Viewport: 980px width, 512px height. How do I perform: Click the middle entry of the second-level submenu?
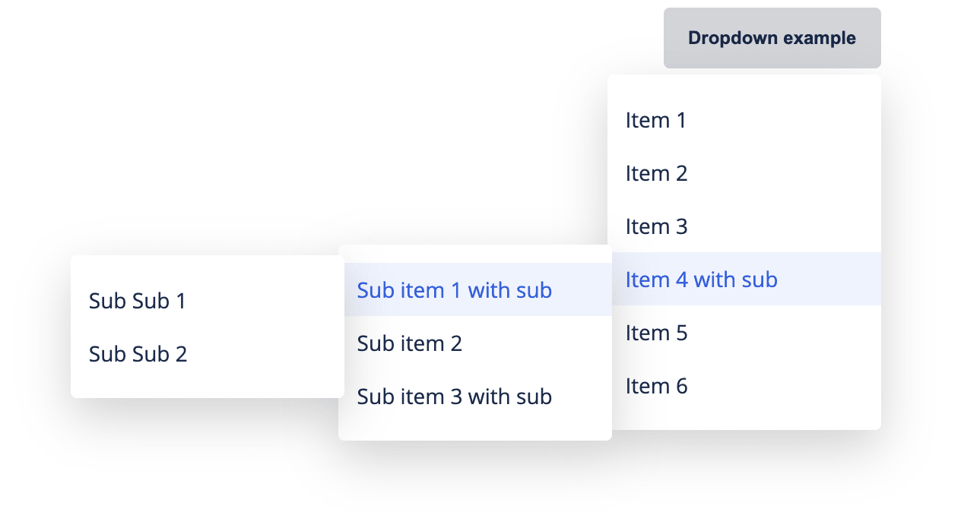pos(409,343)
